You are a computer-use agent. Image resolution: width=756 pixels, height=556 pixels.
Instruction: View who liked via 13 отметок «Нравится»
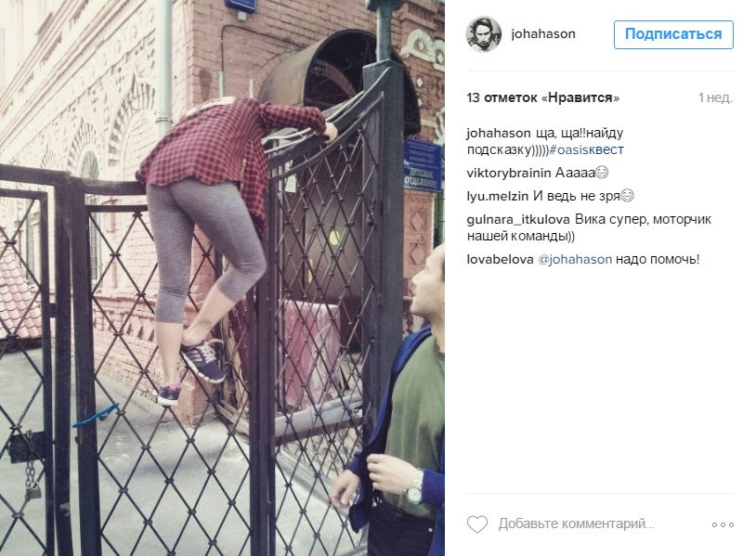[x=543, y=97]
